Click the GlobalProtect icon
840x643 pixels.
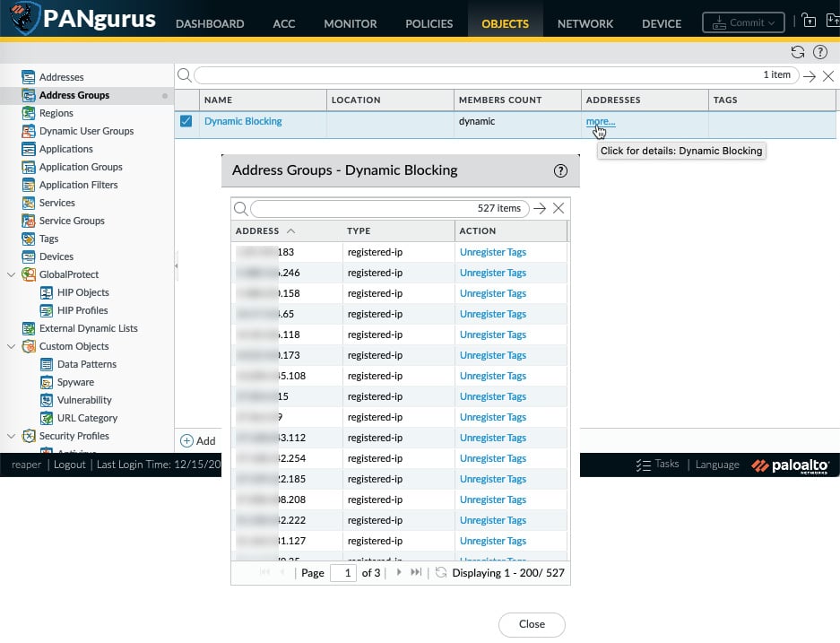tap(29, 275)
